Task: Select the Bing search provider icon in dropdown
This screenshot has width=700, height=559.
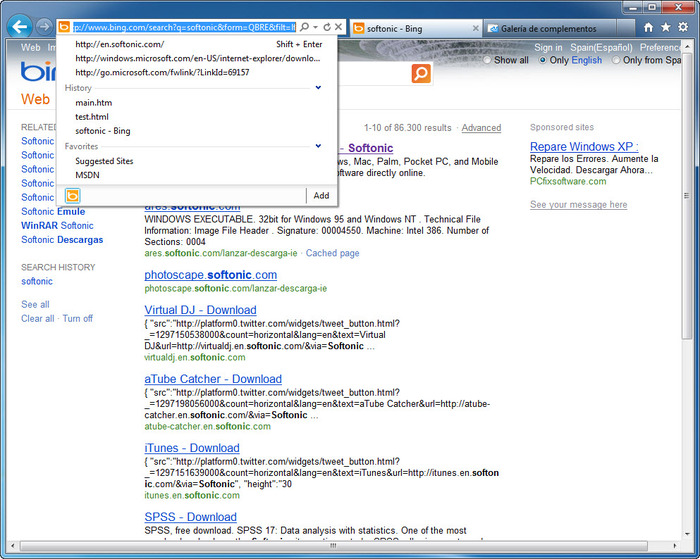Action: [73, 196]
